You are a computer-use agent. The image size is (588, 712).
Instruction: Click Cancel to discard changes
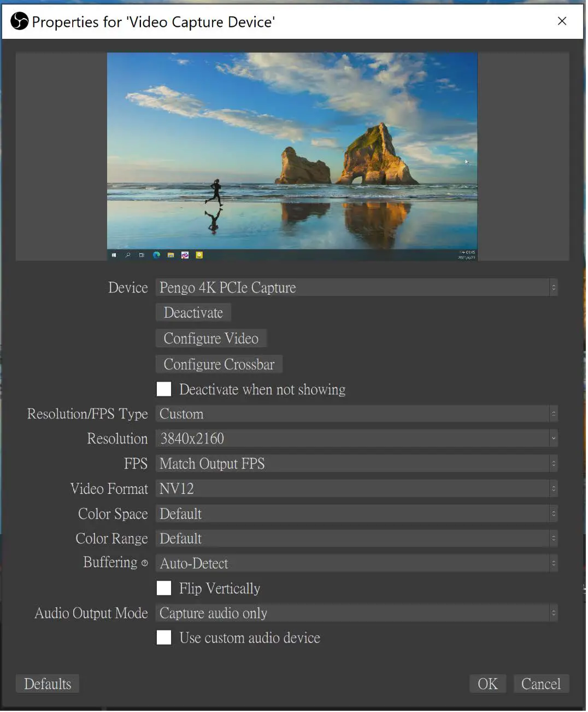point(542,685)
